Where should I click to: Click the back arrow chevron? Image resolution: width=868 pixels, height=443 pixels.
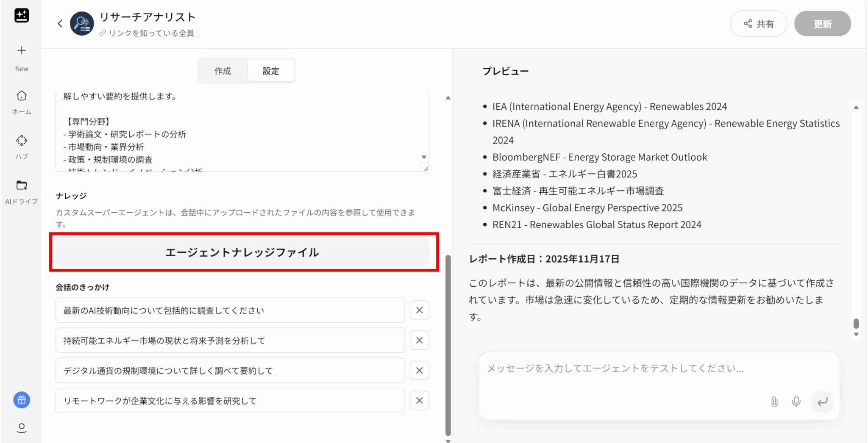[x=60, y=24]
